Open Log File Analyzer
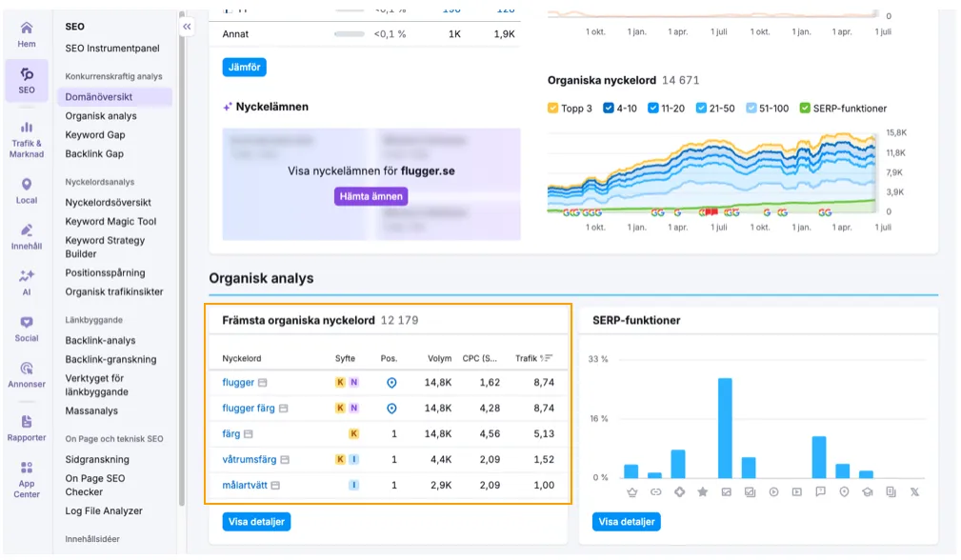This screenshot has width=961, height=560. coord(104,511)
